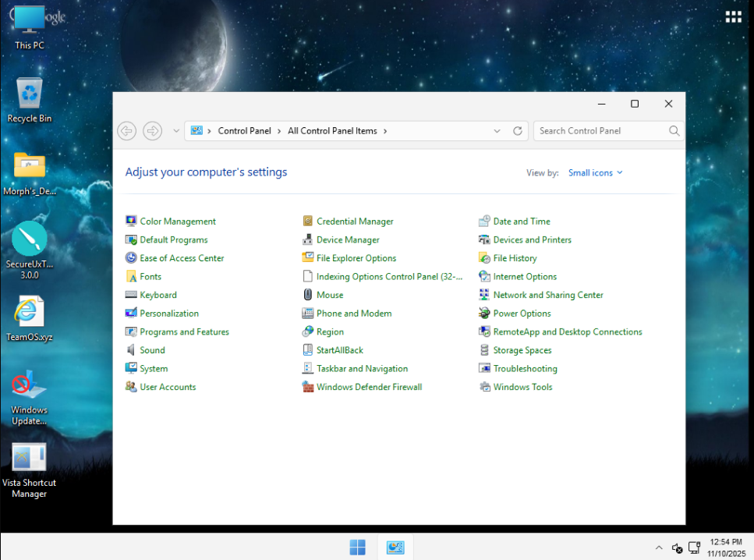Click the Date and Time icon
This screenshot has height=560, width=754.
[485, 222]
